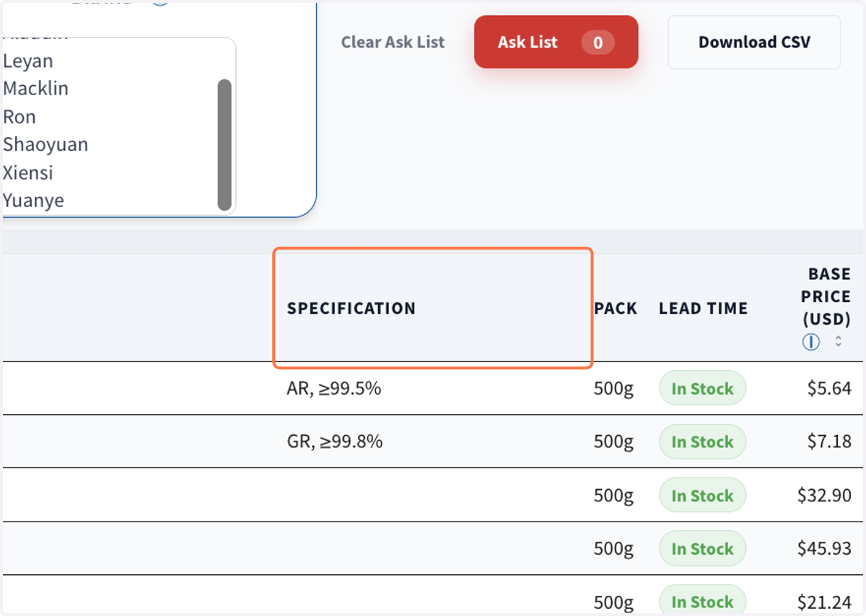866x616 pixels.
Task: Click the 500g pack in $45.93 row
Action: point(613,548)
